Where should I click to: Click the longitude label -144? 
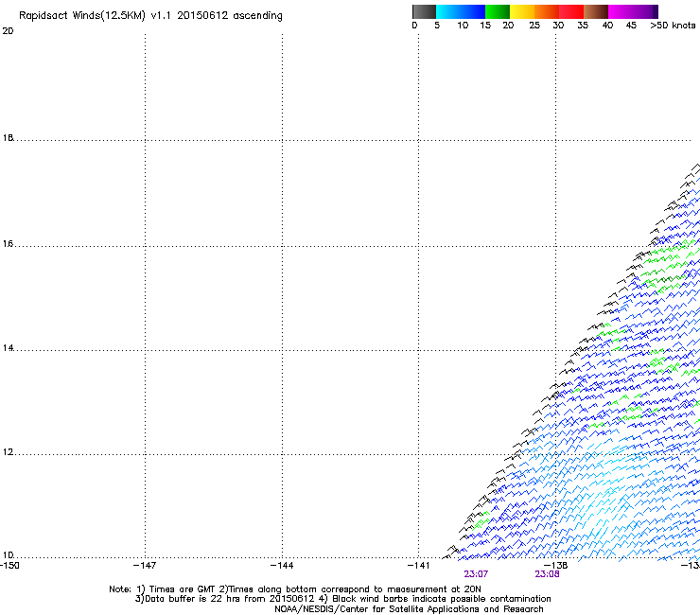click(x=282, y=566)
